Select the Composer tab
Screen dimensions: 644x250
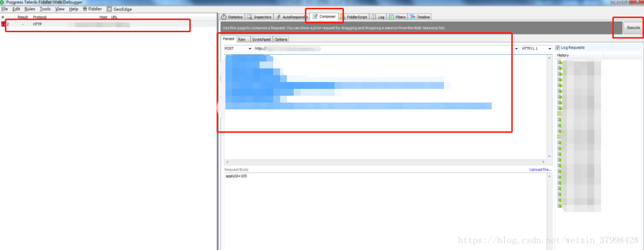pos(324,17)
